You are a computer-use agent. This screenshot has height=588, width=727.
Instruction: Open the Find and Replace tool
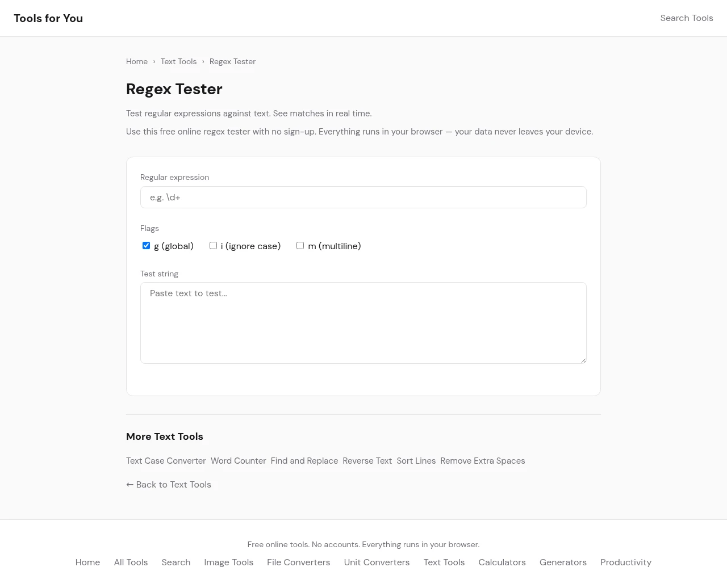point(304,461)
